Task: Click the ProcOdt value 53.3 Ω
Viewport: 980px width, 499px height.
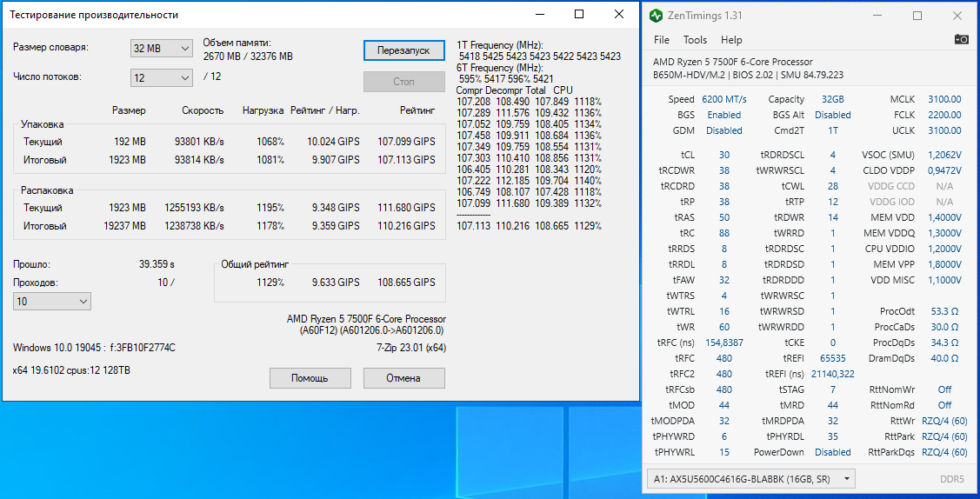Action: pos(944,311)
